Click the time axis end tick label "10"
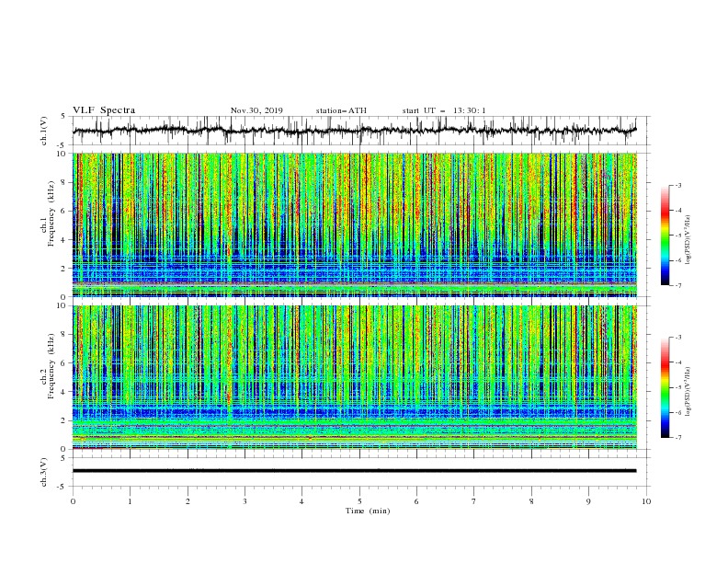The height and width of the screenshot is (563, 728). [646, 501]
